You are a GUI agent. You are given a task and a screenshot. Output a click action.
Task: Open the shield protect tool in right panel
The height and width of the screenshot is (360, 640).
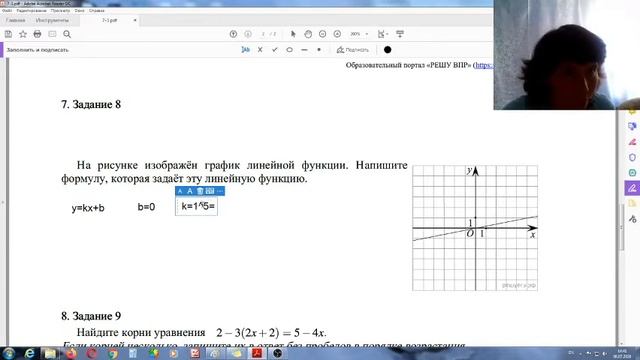point(632,158)
